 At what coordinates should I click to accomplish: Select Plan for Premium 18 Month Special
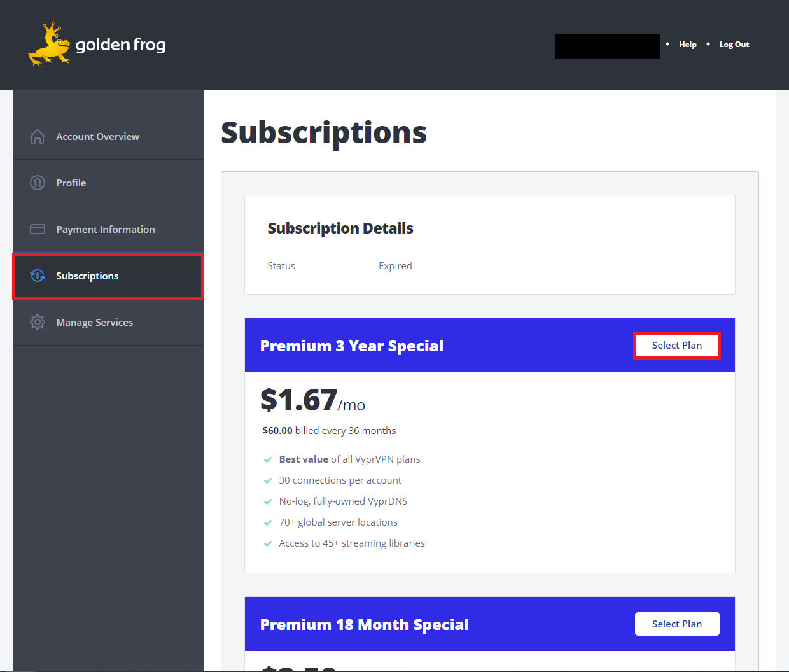click(677, 624)
